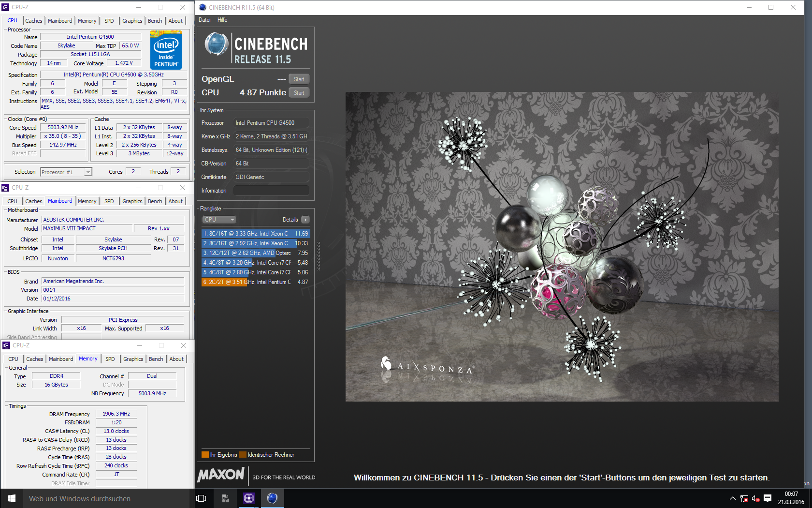Show hidden tray icons chevron
Screen dimensions: 812x508
pos(732,498)
